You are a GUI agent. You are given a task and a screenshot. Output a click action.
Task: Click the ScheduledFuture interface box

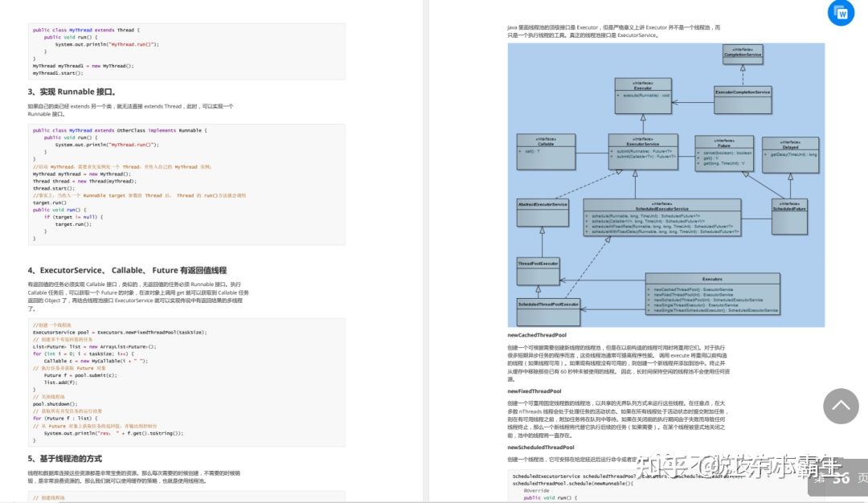click(x=789, y=216)
